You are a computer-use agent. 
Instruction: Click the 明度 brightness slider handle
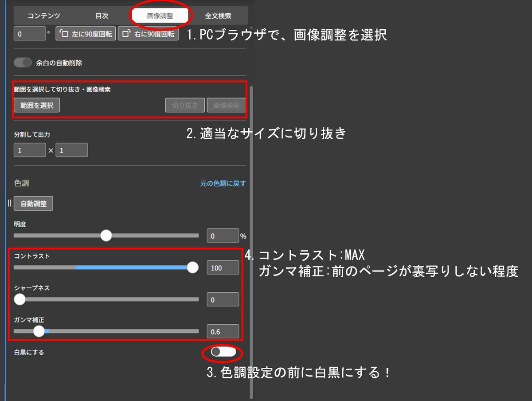coord(106,235)
